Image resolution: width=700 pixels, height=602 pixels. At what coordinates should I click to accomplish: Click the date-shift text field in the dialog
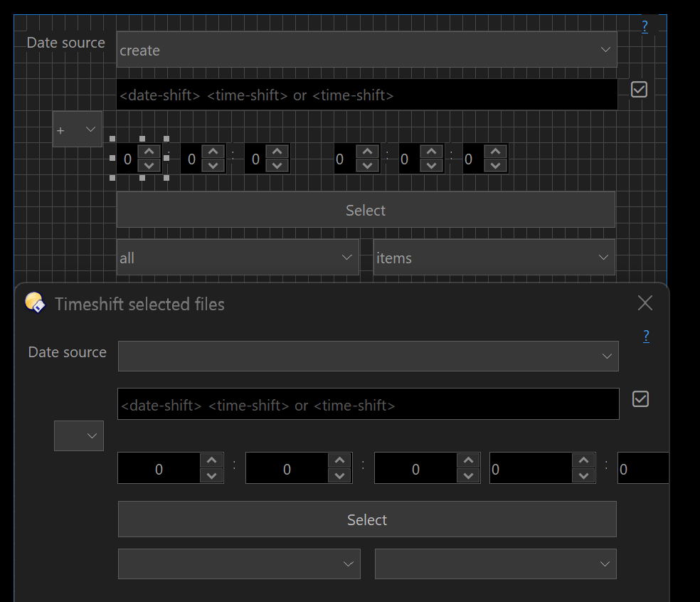368,404
